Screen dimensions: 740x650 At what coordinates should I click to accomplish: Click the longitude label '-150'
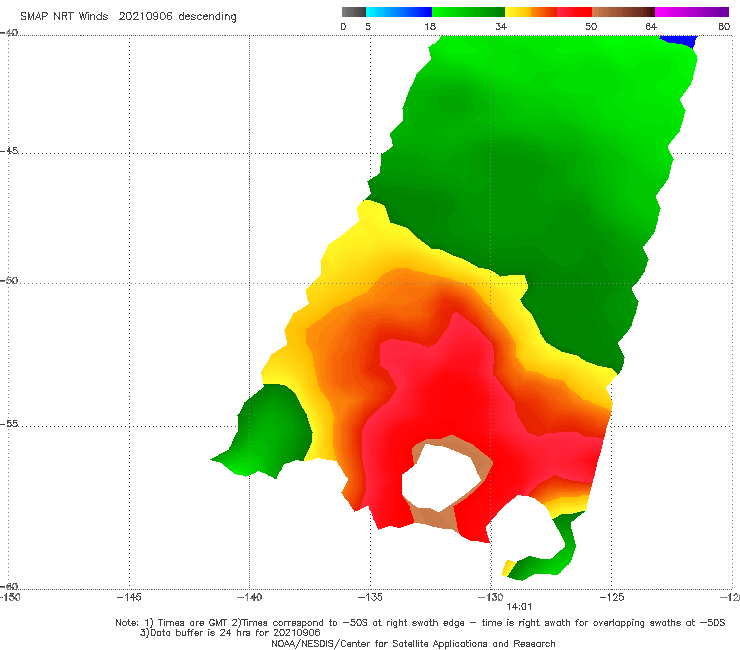click(x=10, y=597)
